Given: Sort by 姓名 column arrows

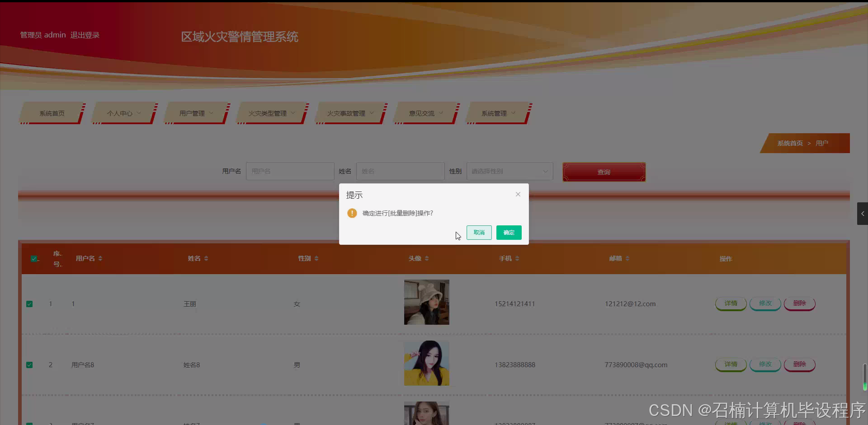Looking at the screenshot, I should tap(206, 258).
